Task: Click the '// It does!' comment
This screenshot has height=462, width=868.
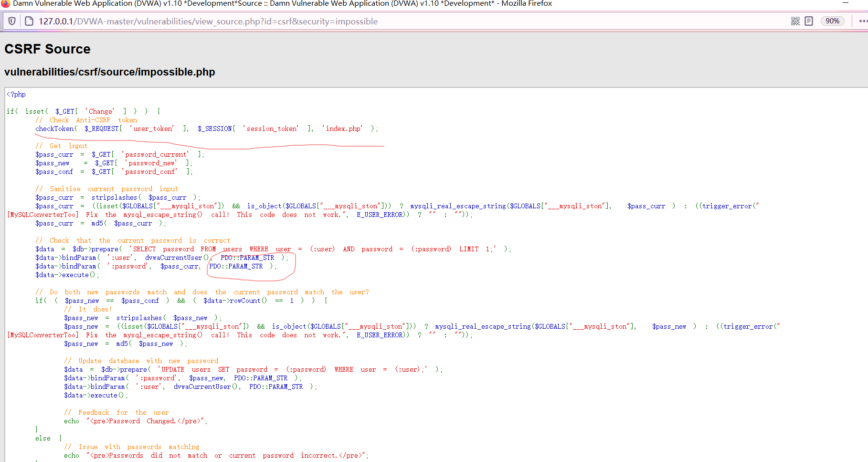Action: (x=88, y=309)
